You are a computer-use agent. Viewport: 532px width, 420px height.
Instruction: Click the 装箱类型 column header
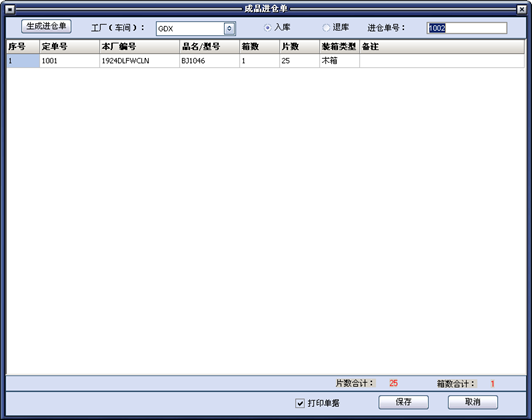pyautogui.click(x=339, y=46)
